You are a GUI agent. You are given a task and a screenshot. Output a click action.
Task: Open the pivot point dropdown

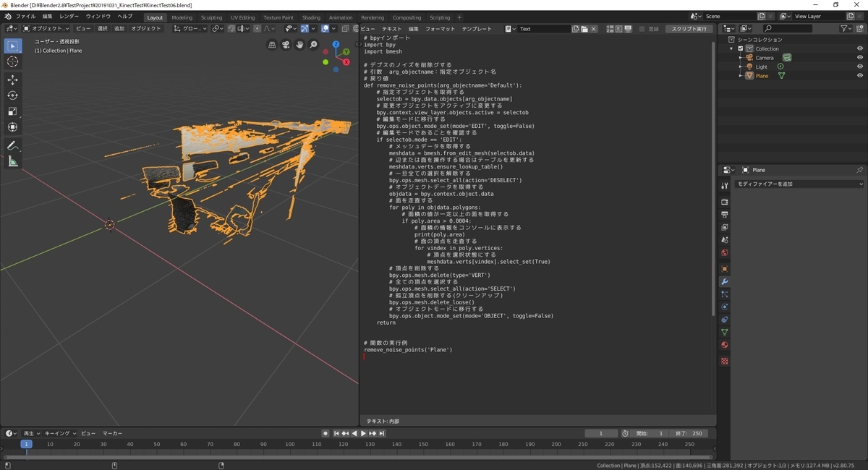[x=218, y=29]
